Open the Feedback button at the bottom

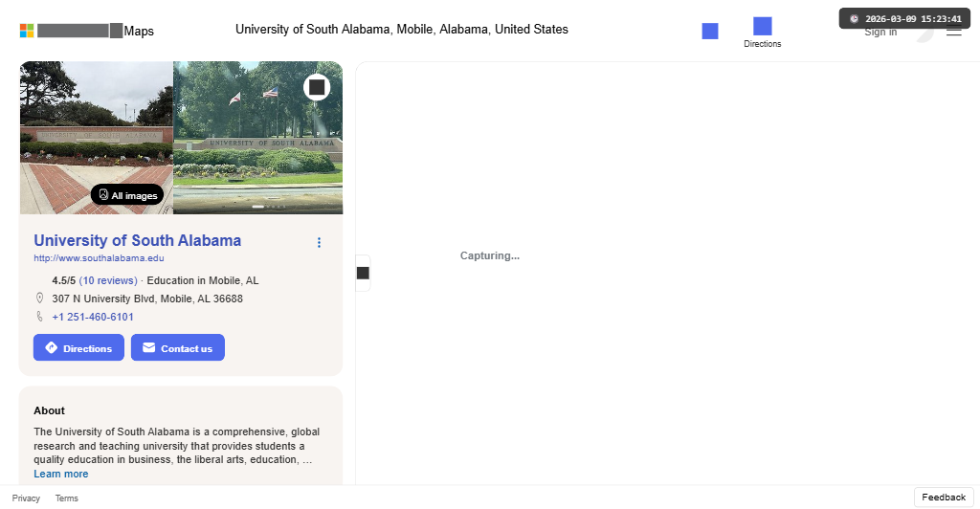(944, 498)
